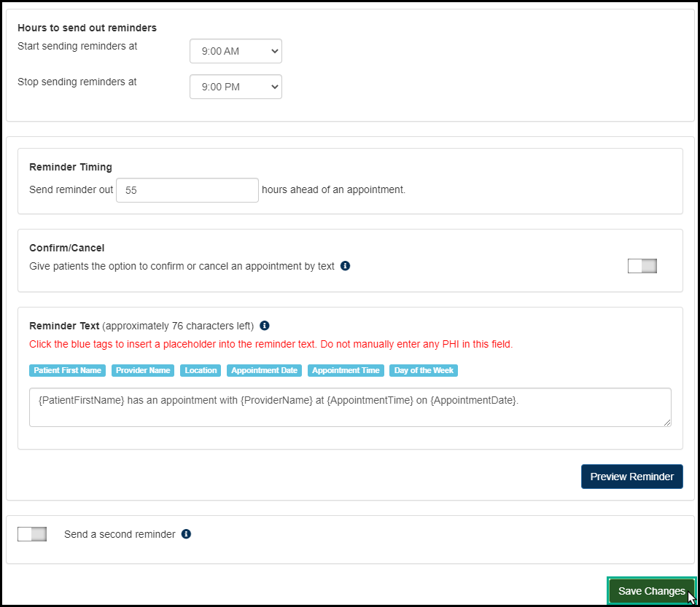Click the Preview Reminder button

631,477
